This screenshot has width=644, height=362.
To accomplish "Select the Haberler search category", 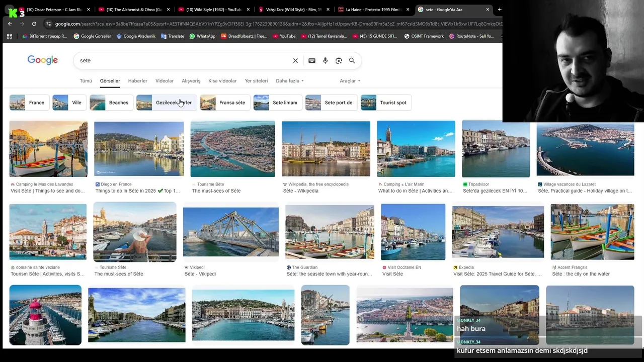I will (x=138, y=81).
